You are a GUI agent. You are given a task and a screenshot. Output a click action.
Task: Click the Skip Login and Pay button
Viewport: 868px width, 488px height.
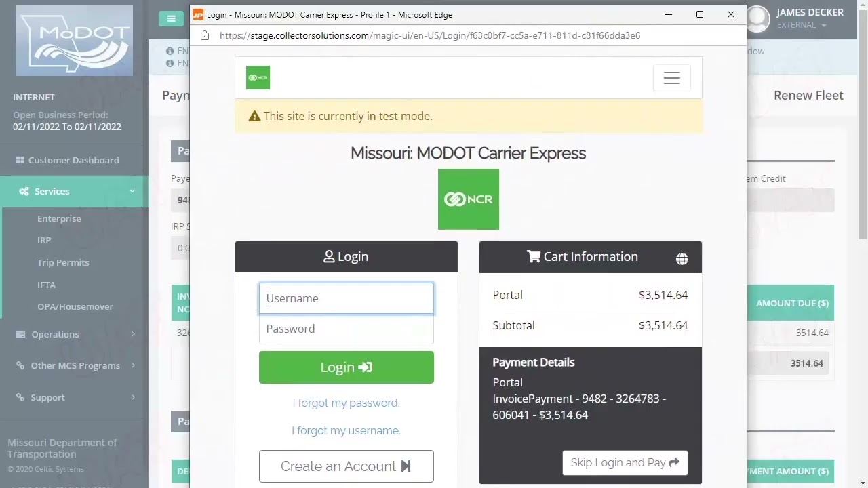pyautogui.click(x=625, y=462)
